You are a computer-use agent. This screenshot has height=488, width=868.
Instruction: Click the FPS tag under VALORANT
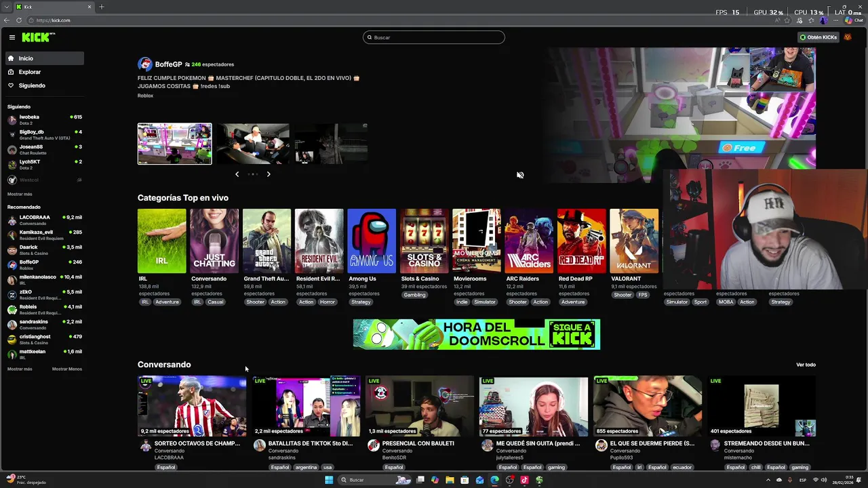643,295
